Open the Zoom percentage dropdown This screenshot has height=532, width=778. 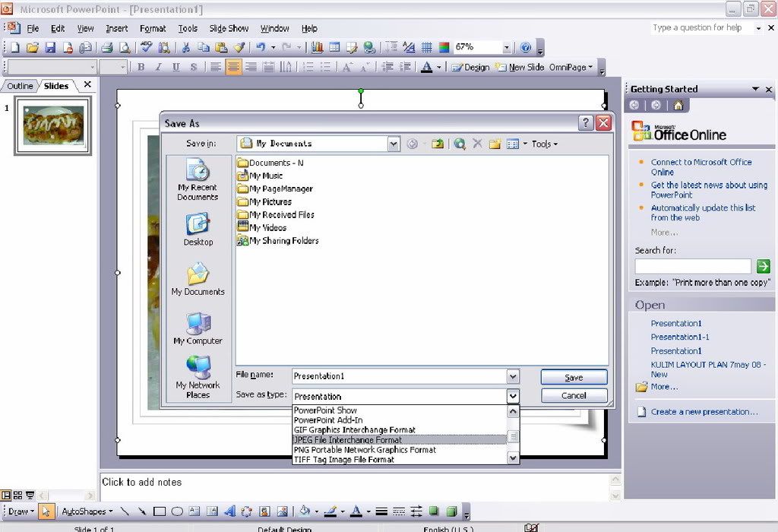coord(507,48)
